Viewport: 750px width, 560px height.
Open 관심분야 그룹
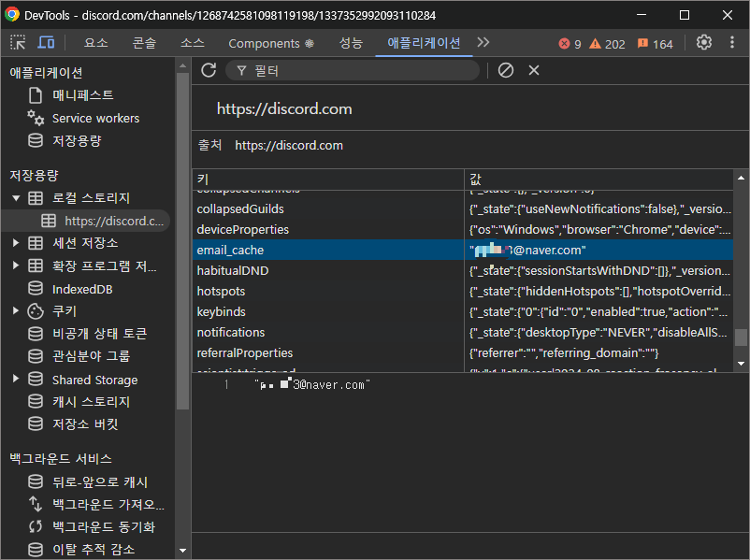coord(91,356)
